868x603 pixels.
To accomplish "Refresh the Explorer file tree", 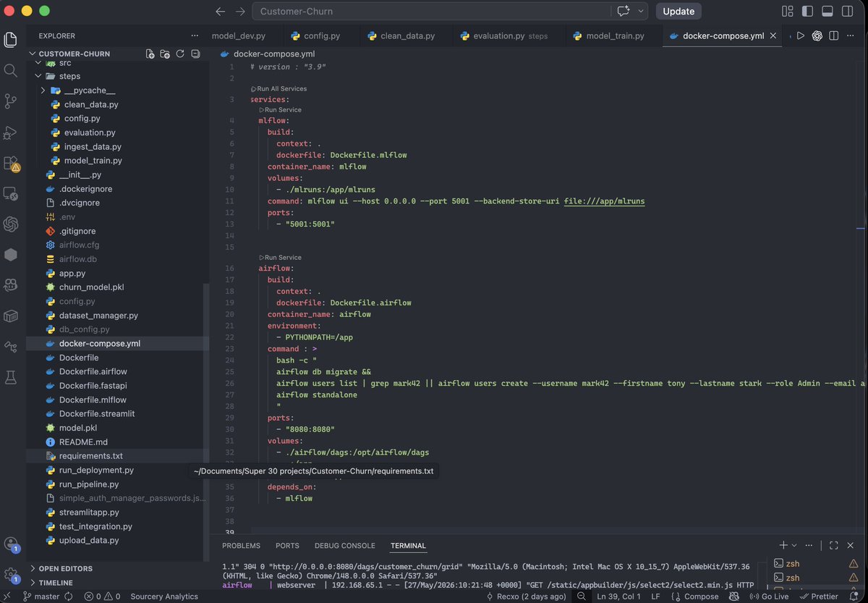I will (x=180, y=54).
